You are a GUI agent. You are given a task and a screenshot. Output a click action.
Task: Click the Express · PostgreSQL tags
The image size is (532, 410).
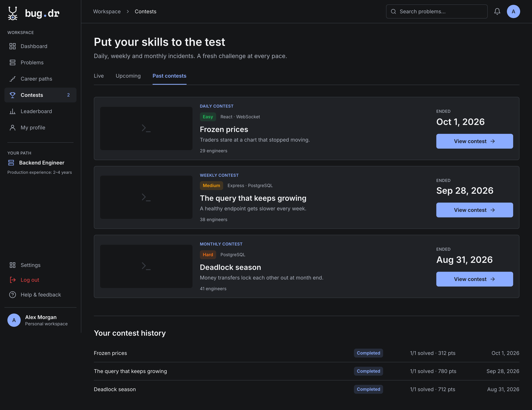click(x=250, y=186)
